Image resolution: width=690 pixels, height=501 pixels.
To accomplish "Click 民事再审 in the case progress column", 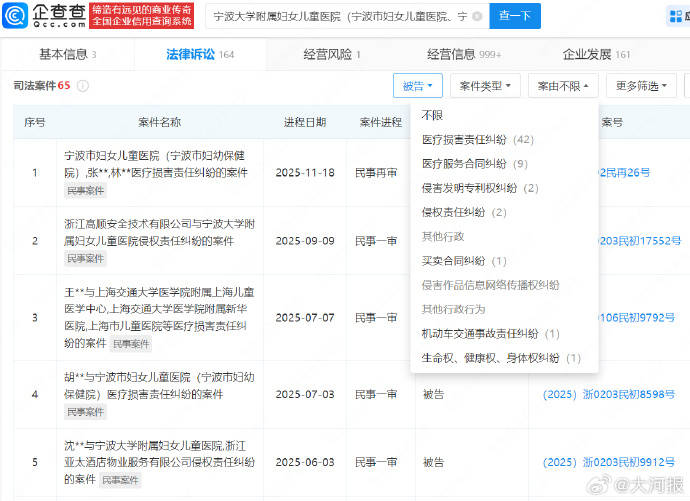I will (x=376, y=172).
